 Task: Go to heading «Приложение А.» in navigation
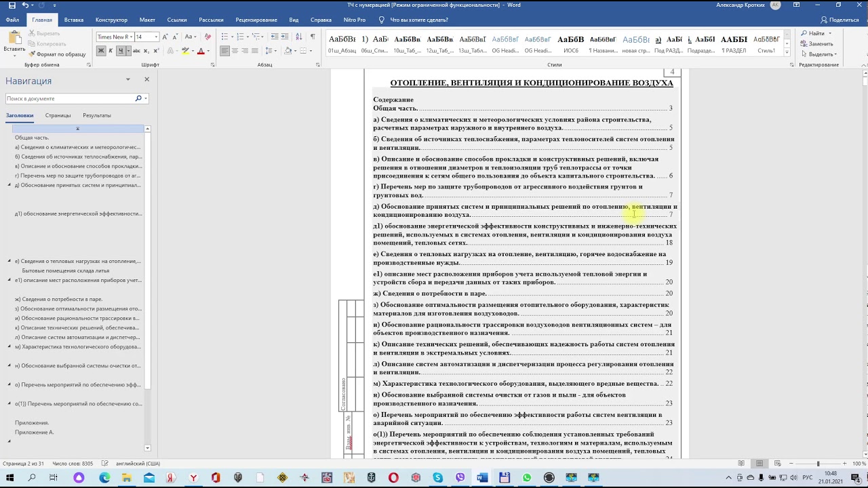[34, 432]
